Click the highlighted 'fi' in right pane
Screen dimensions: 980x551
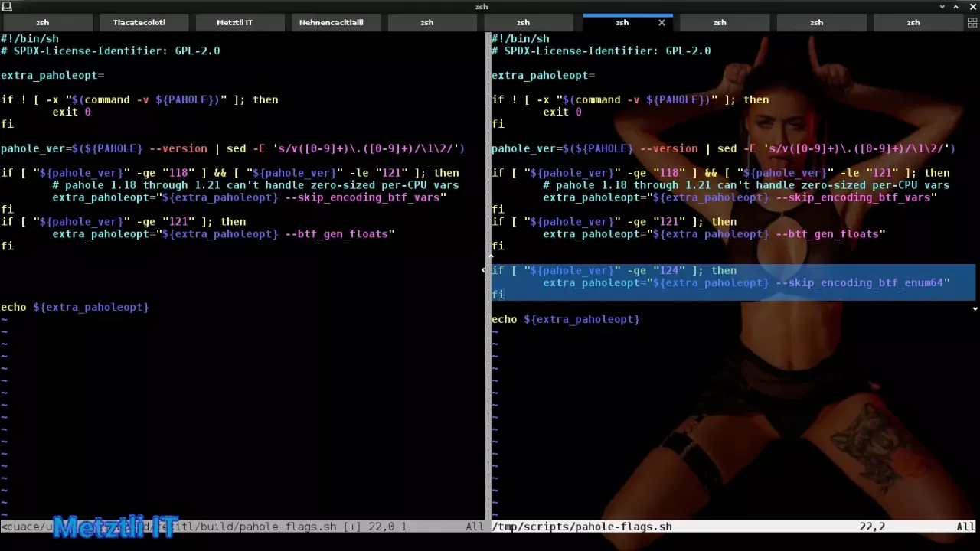click(x=498, y=295)
